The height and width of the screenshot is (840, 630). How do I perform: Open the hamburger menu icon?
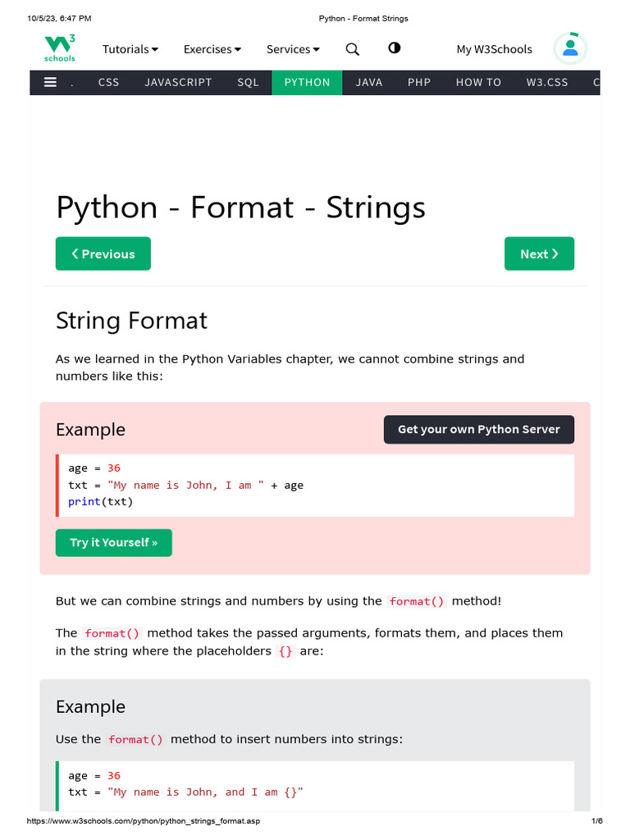pos(50,82)
